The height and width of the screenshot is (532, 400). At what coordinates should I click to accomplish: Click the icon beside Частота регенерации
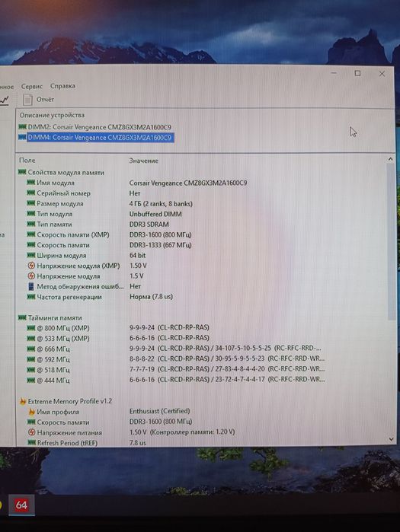click(31, 297)
